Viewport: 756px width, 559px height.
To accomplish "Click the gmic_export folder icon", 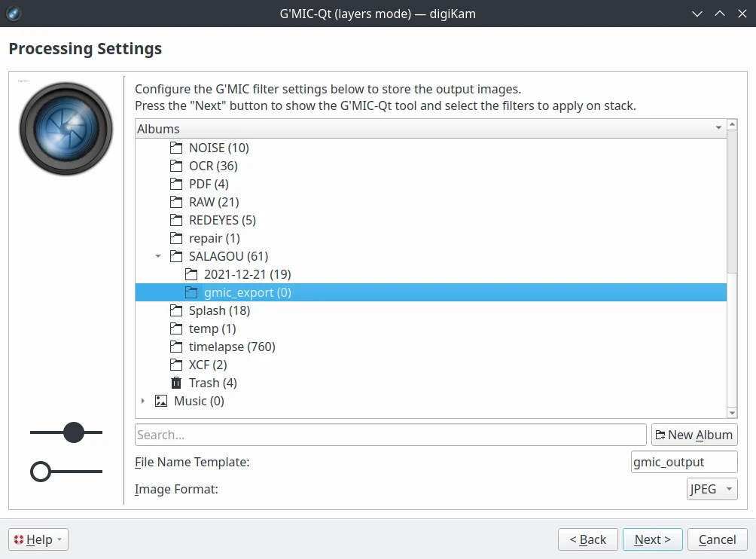I will 191,292.
